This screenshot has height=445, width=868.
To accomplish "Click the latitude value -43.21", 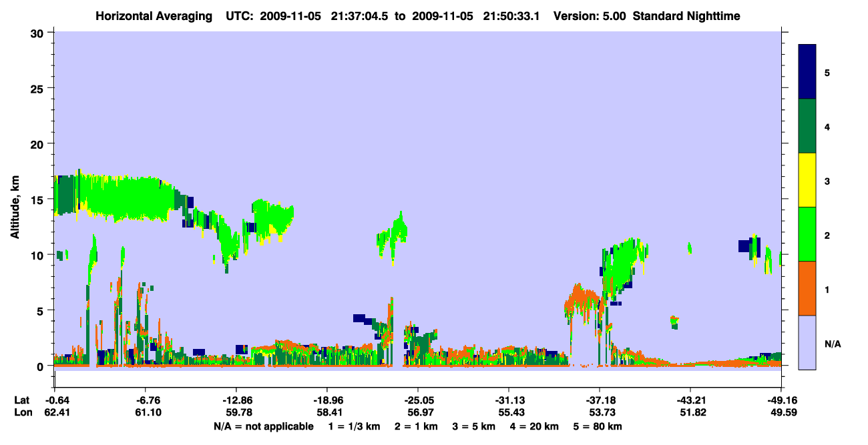I will [x=690, y=400].
